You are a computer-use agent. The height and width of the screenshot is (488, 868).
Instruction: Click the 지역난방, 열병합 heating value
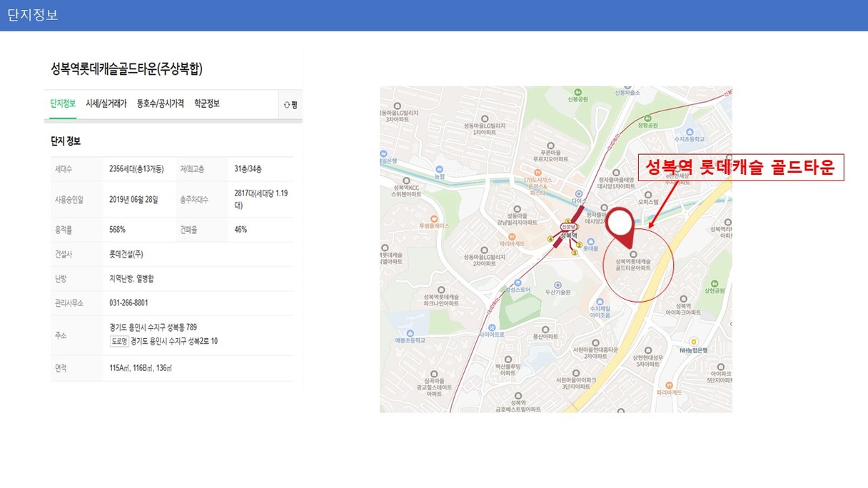point(131,278)
